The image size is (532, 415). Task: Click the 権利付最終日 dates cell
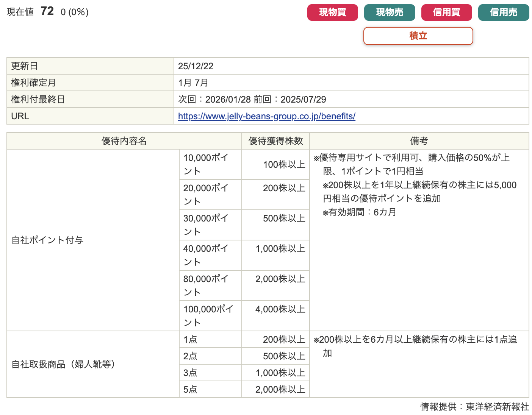[252, 100]
